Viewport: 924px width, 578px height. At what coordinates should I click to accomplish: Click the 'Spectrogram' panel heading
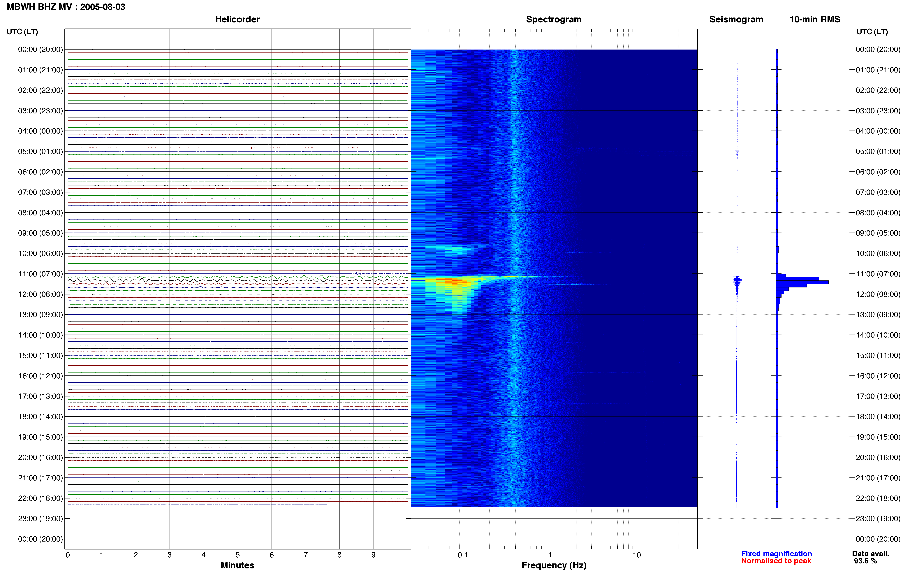(x=554, y=19)
